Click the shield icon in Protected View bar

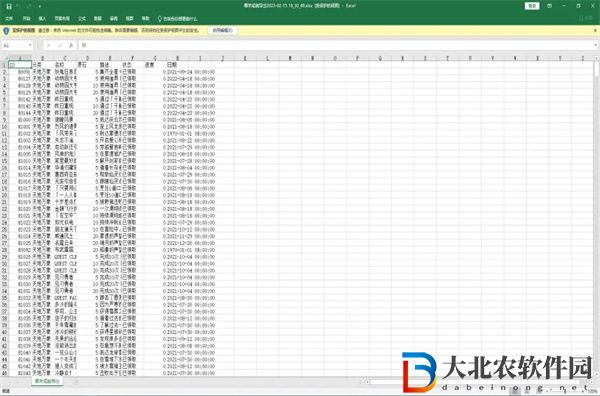coord(6,30)
